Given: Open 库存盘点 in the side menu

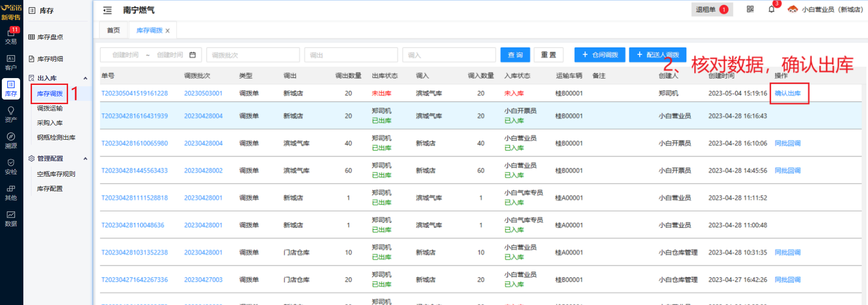Looking at the screenshot, I should pyautogui.click(x=50, y=37).
